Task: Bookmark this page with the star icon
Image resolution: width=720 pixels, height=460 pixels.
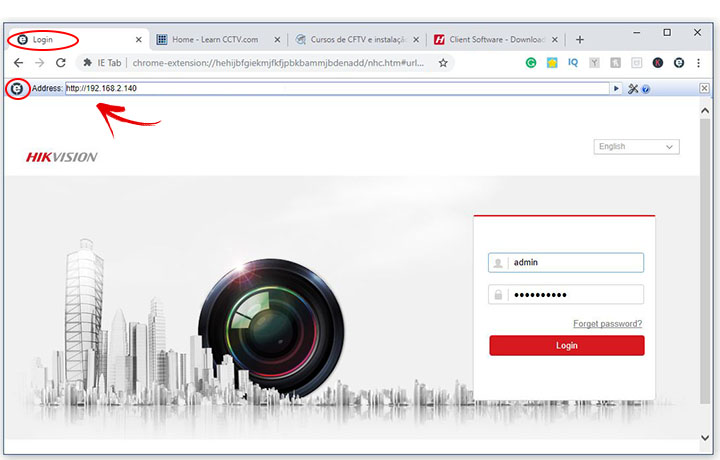Action: pos(443,62)
